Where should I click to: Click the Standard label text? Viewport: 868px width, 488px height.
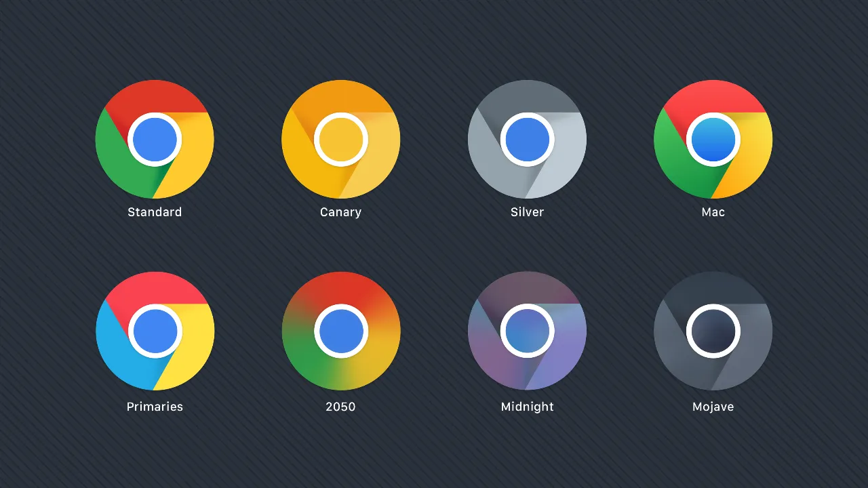pos(155,211)
